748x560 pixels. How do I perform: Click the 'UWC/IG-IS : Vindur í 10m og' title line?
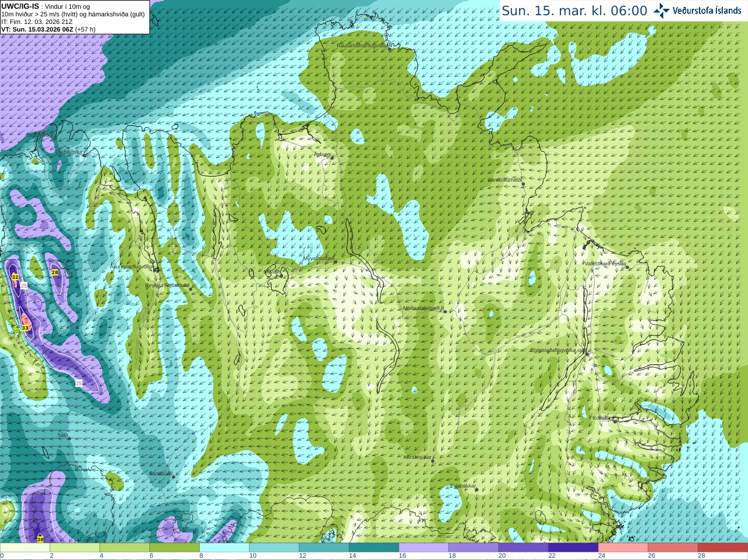[46, 6]
